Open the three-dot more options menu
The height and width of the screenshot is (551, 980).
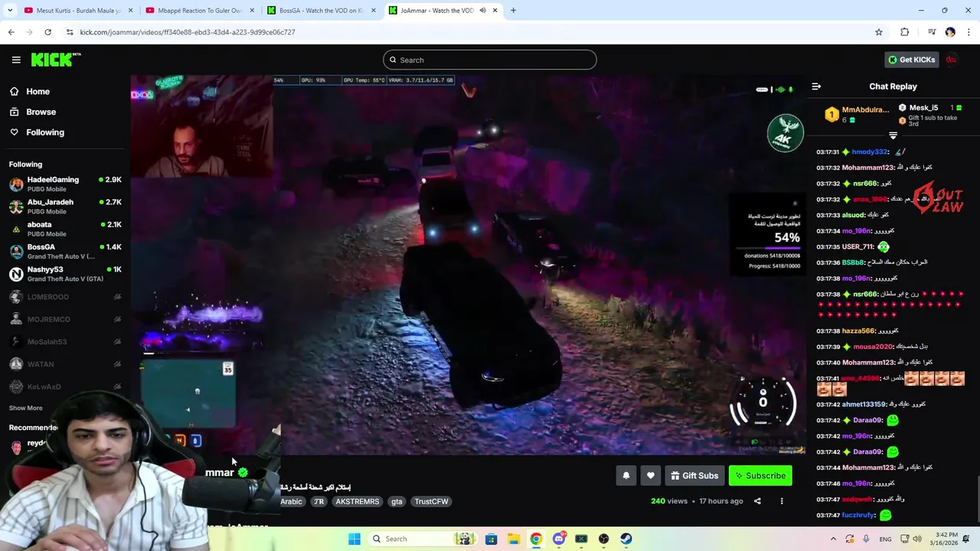782,501
